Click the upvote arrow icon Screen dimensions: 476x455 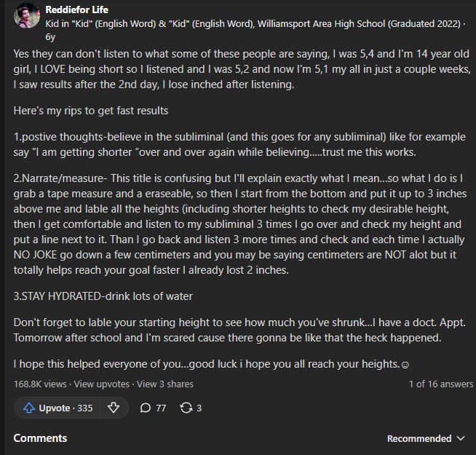[29, 408]
